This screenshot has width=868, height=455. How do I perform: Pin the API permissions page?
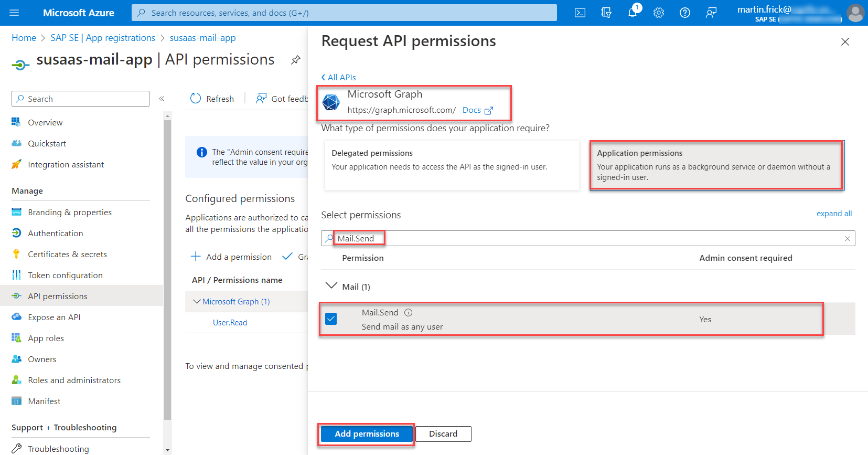point(296,60)
